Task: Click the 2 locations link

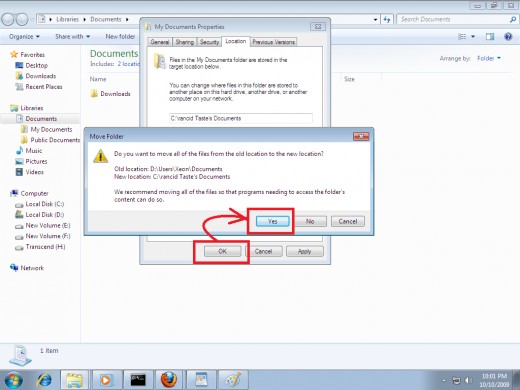Action: coord(129,64)
